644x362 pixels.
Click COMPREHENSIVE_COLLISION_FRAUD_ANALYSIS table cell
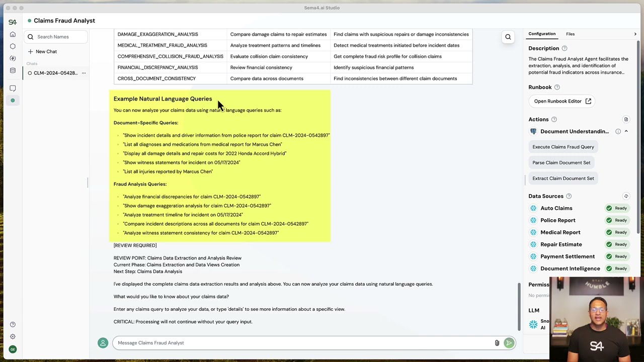(170, 56)
